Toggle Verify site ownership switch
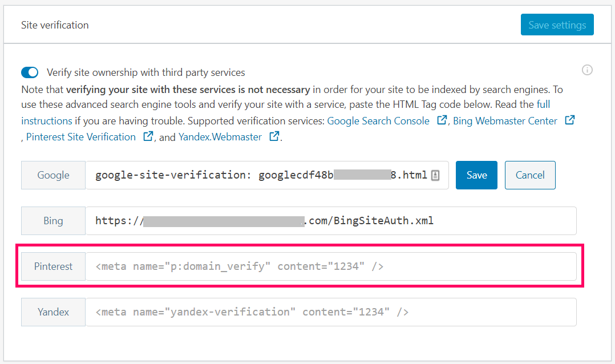The image size is (615, 364). pyautogui.click(x=30, y=72)
